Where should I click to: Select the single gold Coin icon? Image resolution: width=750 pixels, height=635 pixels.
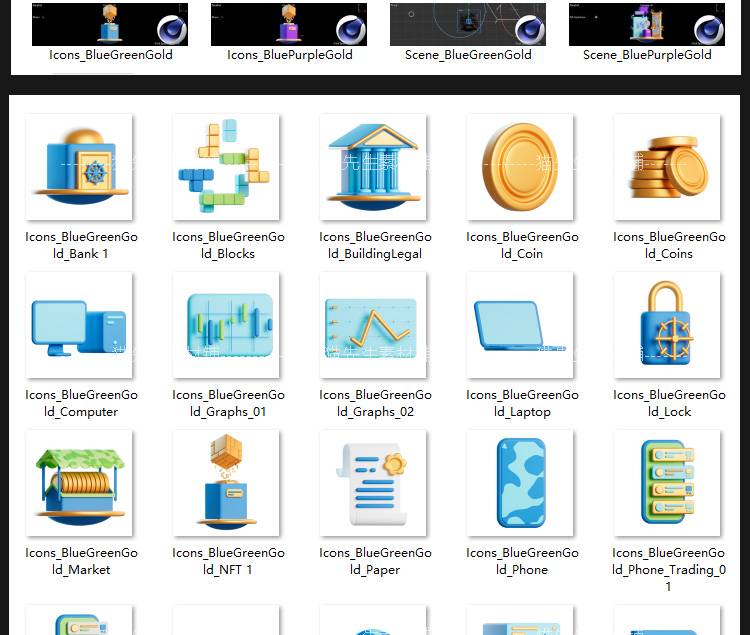(x=520, y=167)
